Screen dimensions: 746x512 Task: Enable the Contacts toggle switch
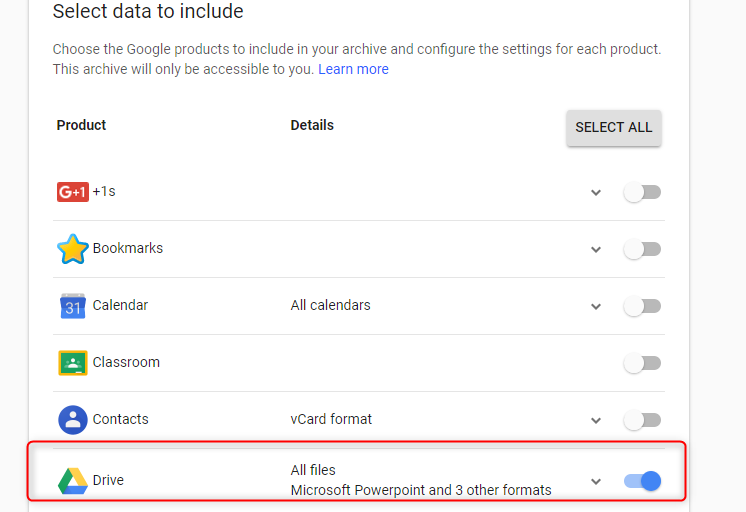(x=642, y=420)
